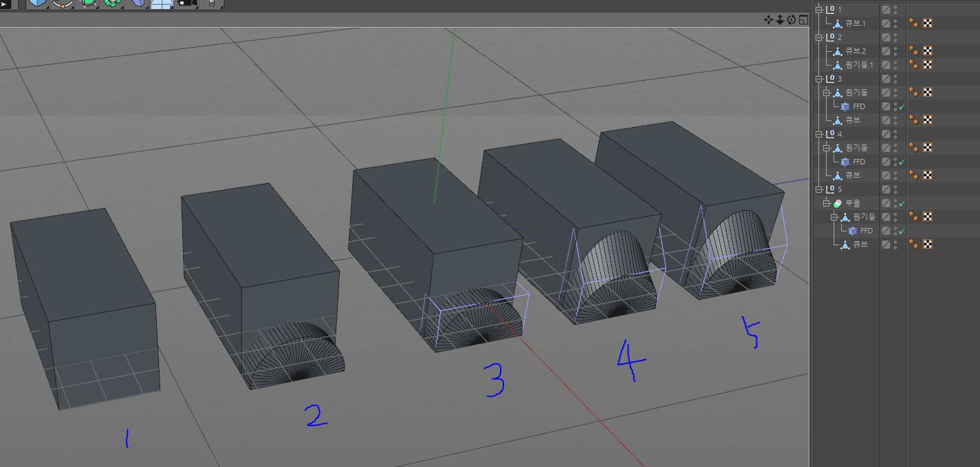The width and height of the screenshot is (980, 467).
Task: Click the viewport rotate camera icon
Action: pyautogui.click(x=791, y=20)
